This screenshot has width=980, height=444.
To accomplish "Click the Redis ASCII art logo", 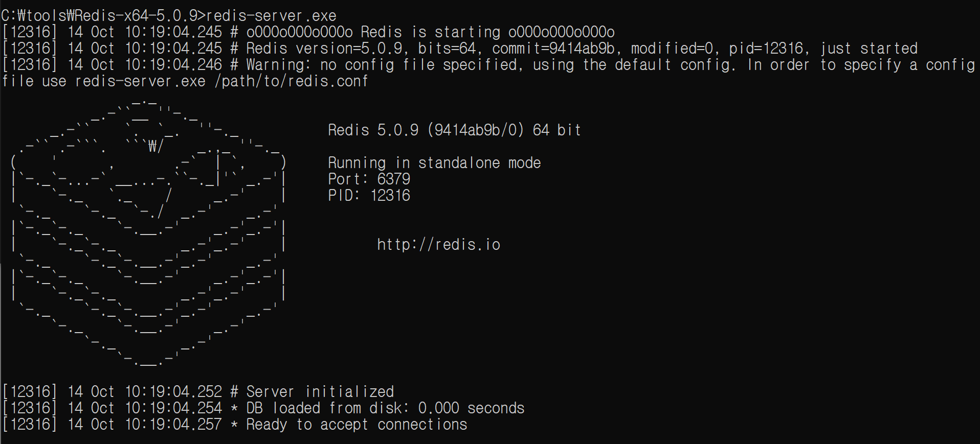I will [148, 232].
